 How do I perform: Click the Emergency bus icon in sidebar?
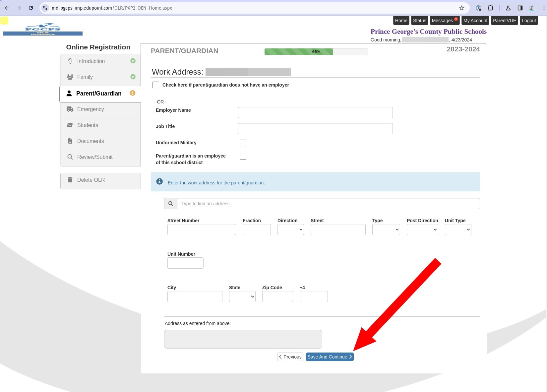70,109
